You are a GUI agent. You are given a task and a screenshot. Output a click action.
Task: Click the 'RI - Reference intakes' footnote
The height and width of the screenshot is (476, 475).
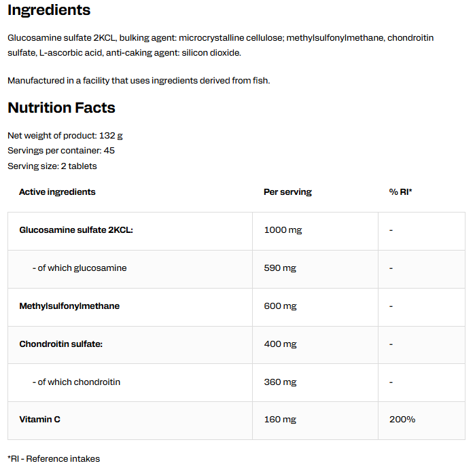pyautogui.click(x=54, y=458)
